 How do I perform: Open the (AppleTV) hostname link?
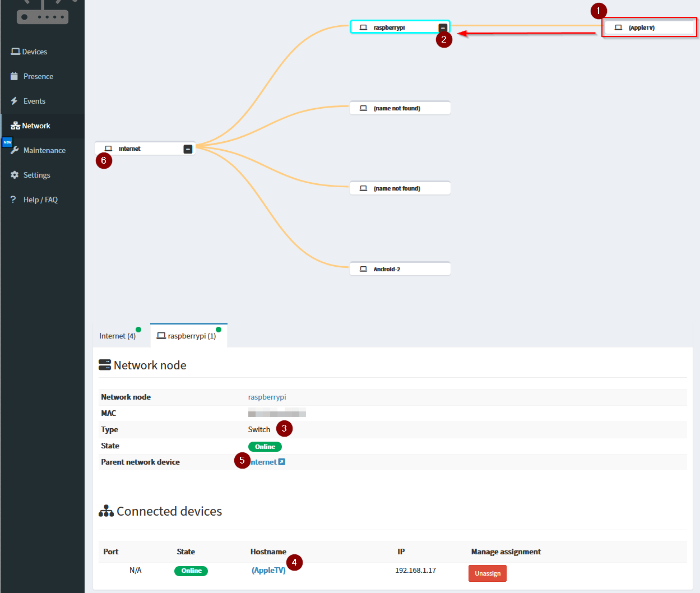(x=268, y=570)
